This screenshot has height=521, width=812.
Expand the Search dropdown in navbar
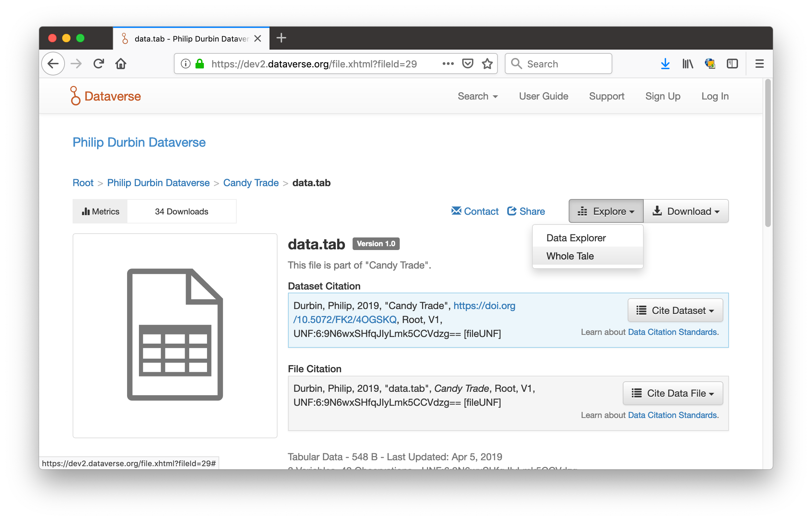point(478,96)
